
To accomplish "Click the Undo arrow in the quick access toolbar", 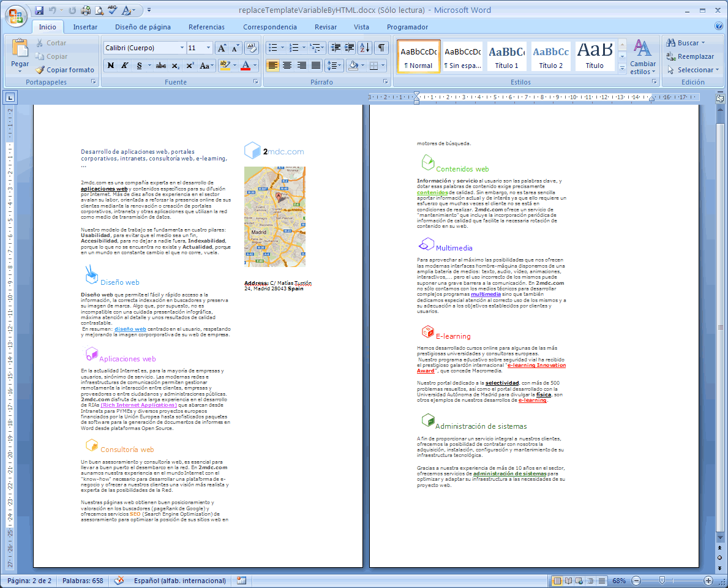I will [53, 10].
